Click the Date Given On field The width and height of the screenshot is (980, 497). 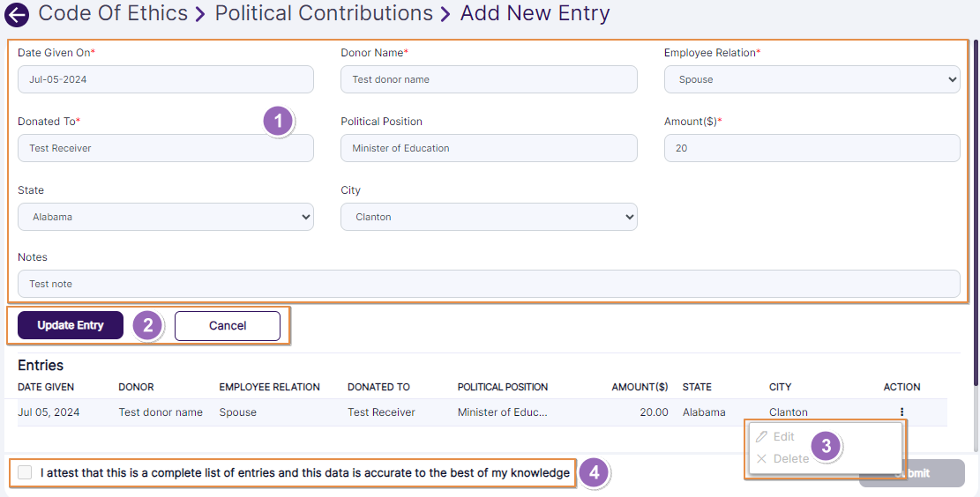click(166, 79)
